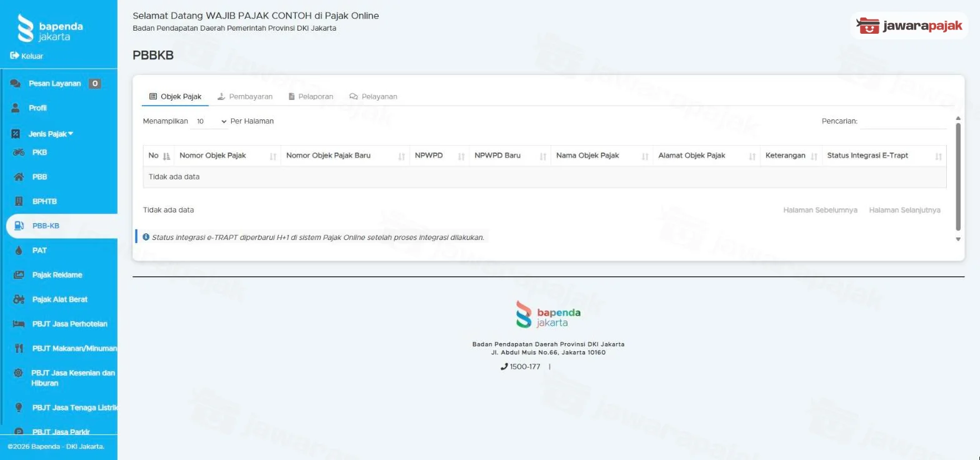This screenshot has width=980, height=460.
Task: Sort by Nomor Objek Pajak column
Action: pos(227,156)
